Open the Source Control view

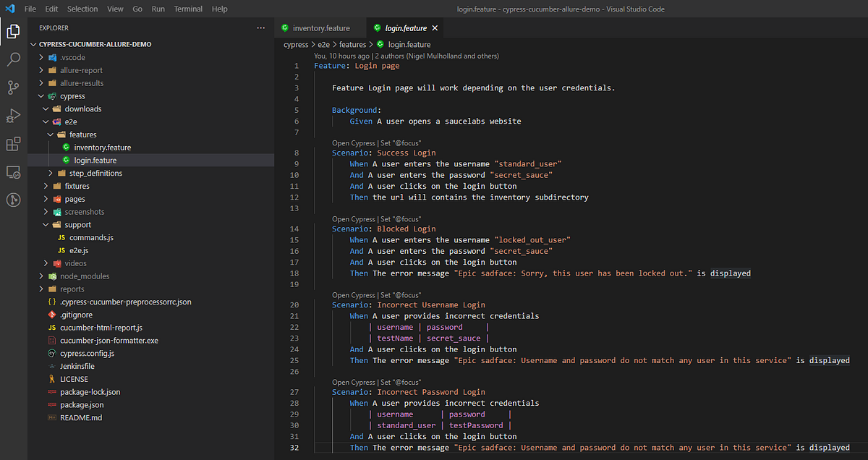13,88
